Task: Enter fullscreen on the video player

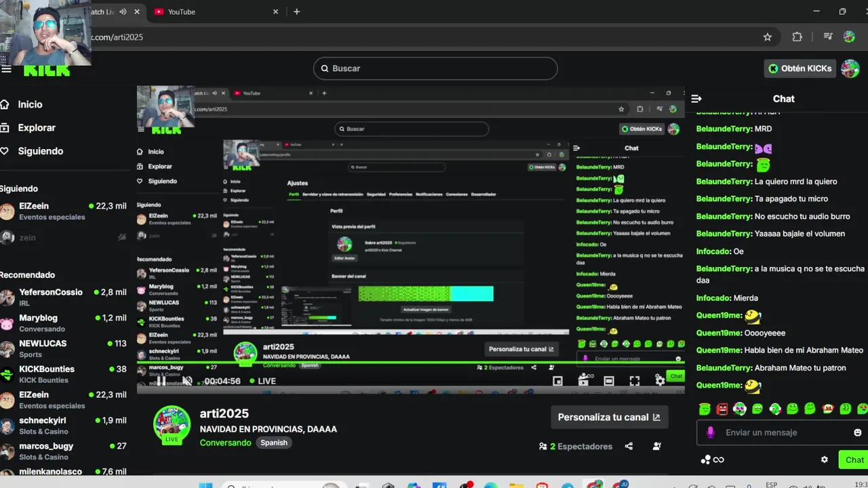Action: 635,381
